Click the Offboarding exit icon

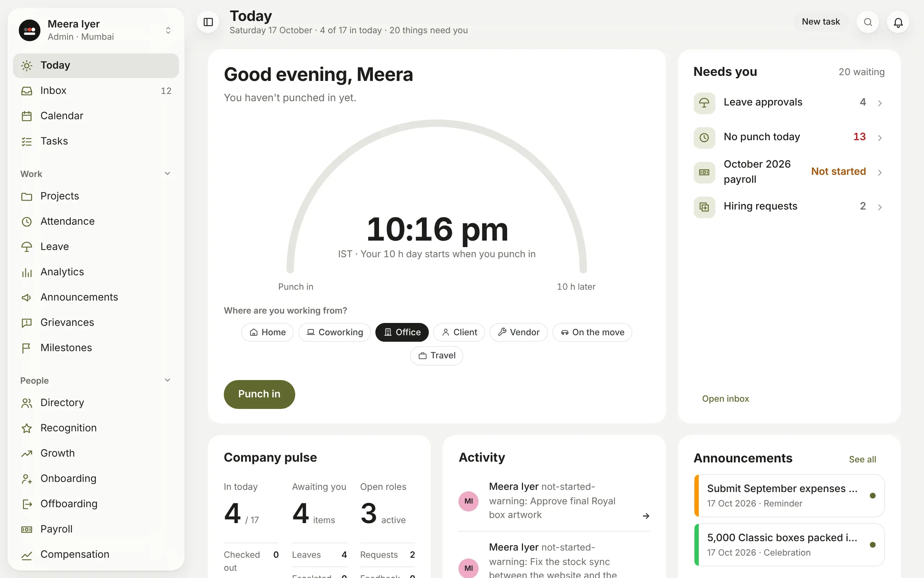tap(27, 504)
